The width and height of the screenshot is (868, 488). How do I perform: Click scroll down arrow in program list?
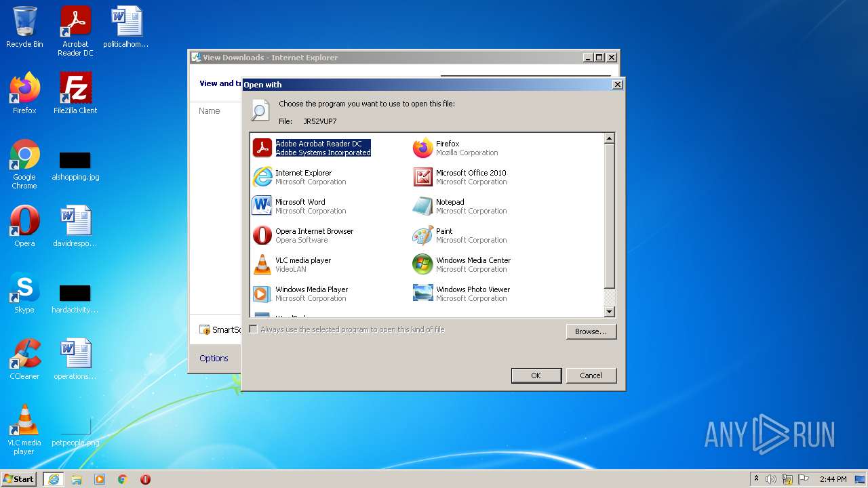pos(609,312)
